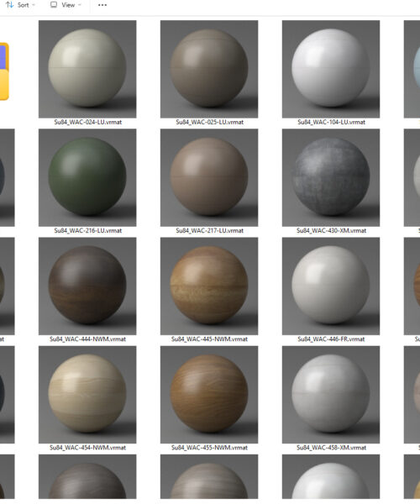This screenshot has width=420, height=504.
Task: Select the brown Su84_WAC-025-LU.vrmat sphere
Action: [x=209, y=69]
